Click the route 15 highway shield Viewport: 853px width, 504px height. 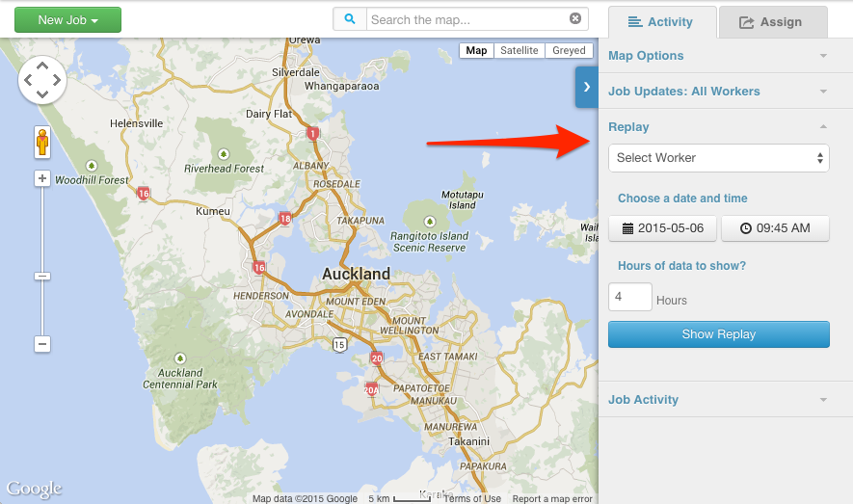[x=339, y=345]
